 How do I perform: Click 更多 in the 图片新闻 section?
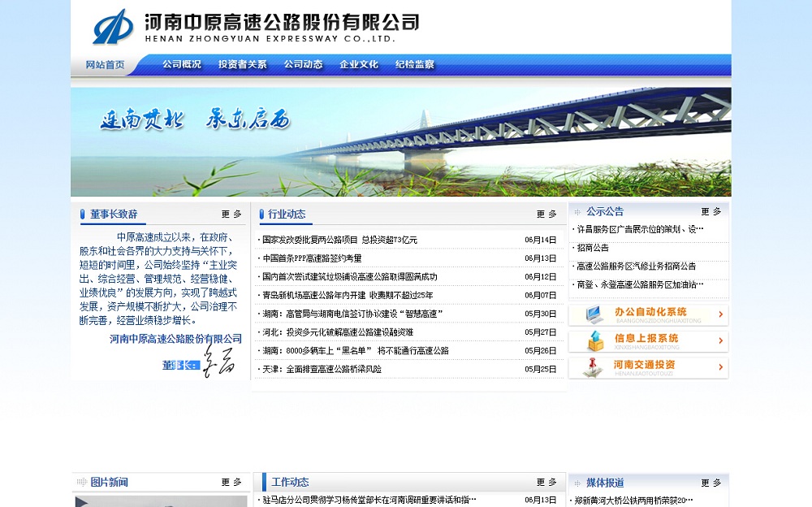coord(231,482)
